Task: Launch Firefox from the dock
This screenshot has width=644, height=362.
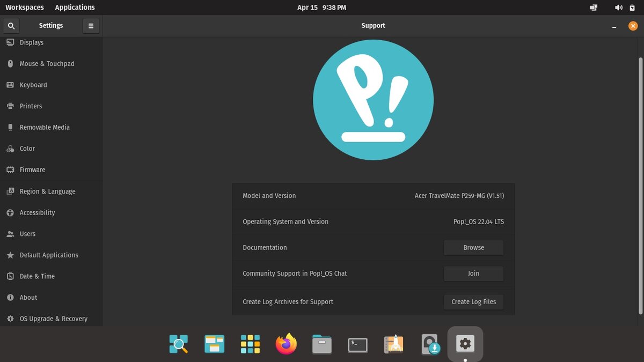Action: tap(286, 344)
